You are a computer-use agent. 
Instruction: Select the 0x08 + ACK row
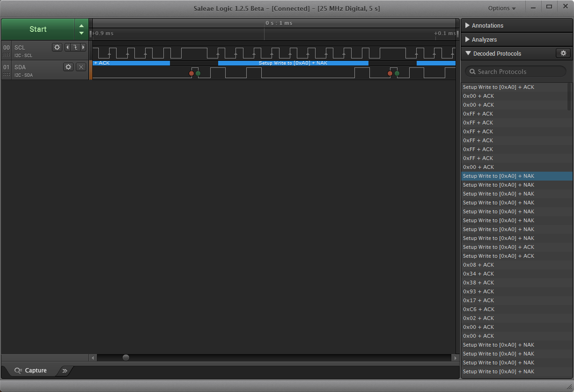pyautogui.click(x=517, y=265)
